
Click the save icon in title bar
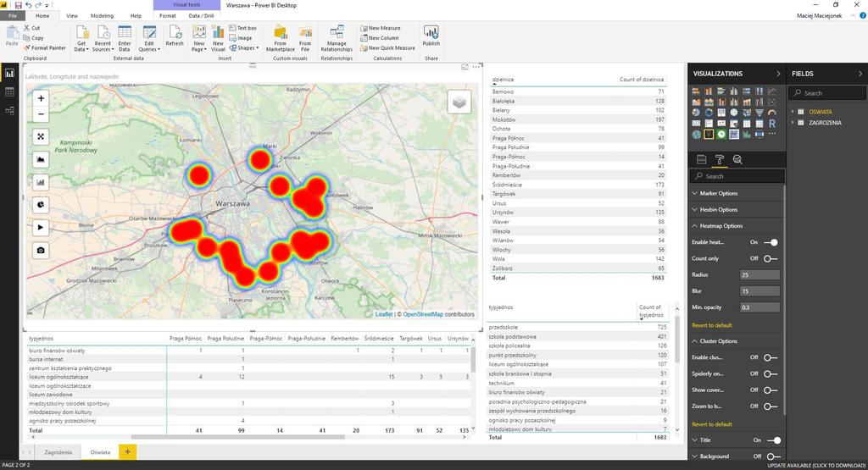(19, 5)
